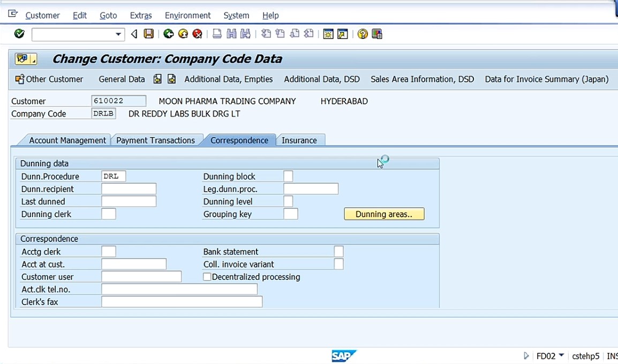Open the command field dropdown arrow
The image size is (618, 364).
pyautogui.click(x=118, y=34)
